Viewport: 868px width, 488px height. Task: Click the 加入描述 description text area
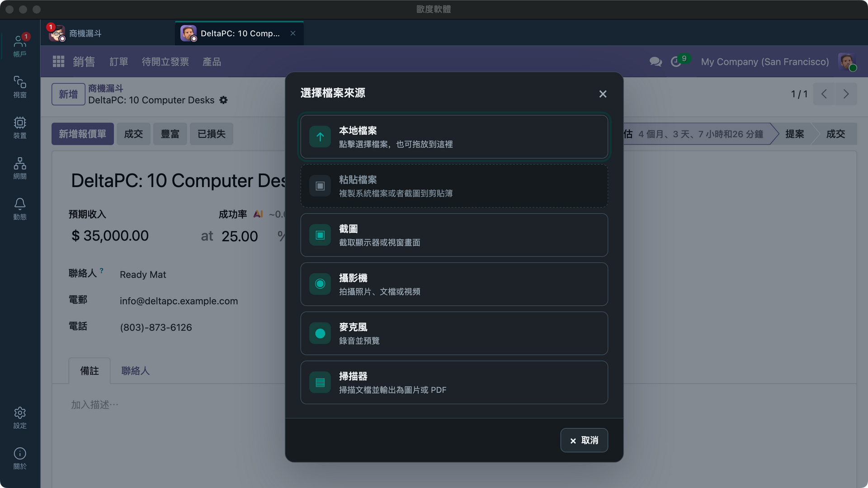[94, 404]
